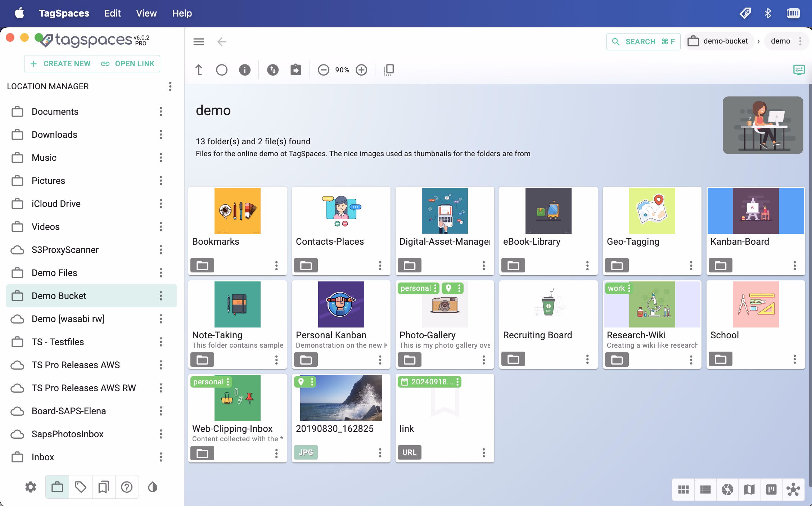The width and height of the screenshot is (812, 506).
Task: Upload files using the upload arrow icon
Action: click(x=199, y=70)
